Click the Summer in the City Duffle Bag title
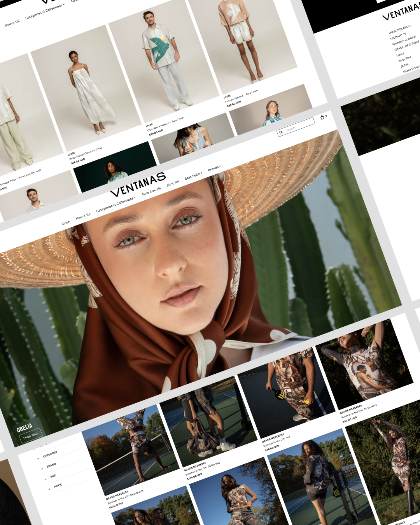The height and width of the screenshot is (525, 420). (203, 469)
